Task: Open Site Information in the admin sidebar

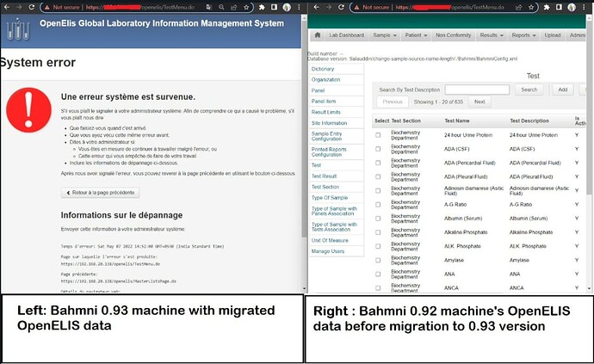Action: [329, 123]
